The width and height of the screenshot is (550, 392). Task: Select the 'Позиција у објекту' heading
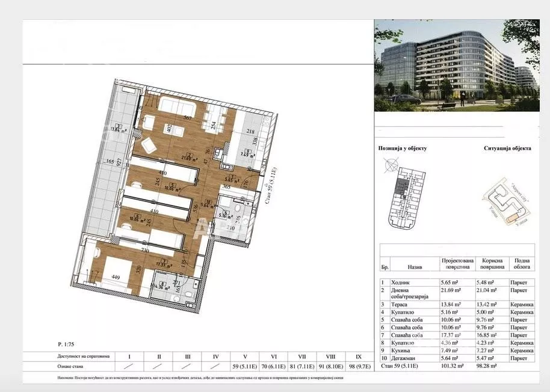[403, 148]
